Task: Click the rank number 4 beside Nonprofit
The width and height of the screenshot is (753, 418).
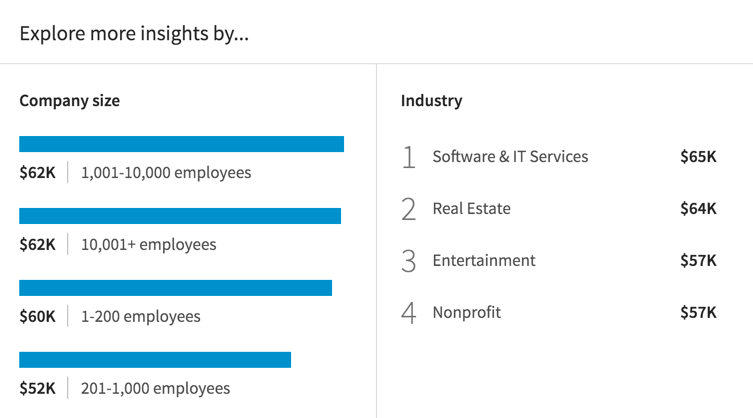Action: coord(409,313)
